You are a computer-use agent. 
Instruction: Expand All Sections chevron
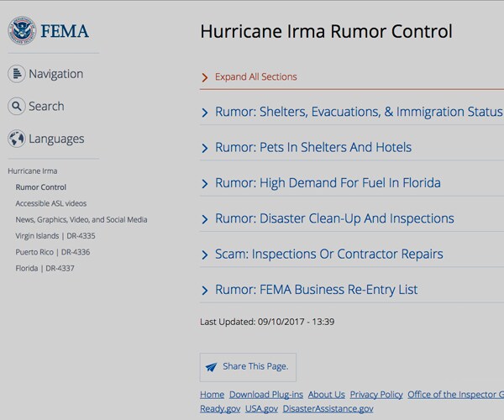click(x=205, y=77)
